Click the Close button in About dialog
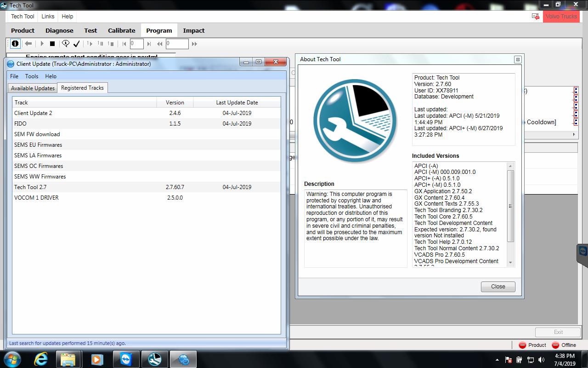588x368 pixels. coord(498,287)
